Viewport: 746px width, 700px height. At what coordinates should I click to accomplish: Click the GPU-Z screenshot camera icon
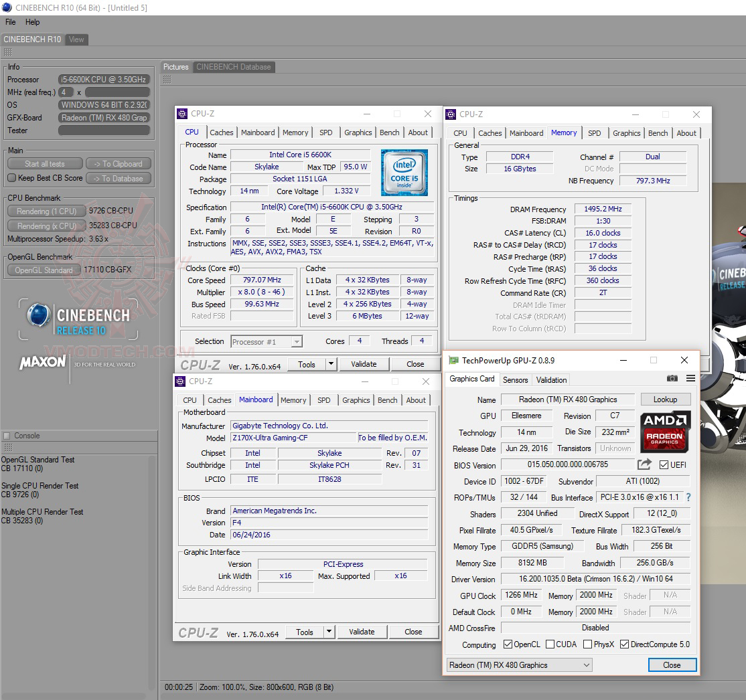(x=672, y=379)
